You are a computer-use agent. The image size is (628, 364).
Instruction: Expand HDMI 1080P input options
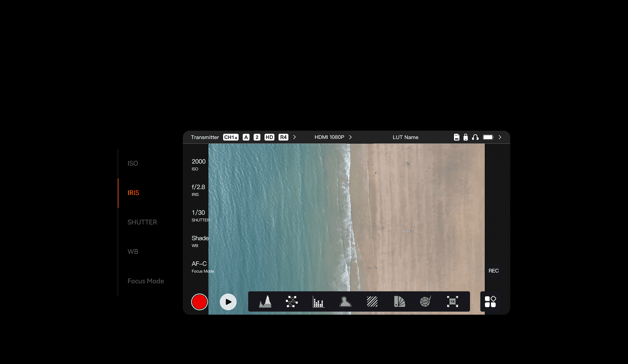pyautogui.click(x=350, y=137)
